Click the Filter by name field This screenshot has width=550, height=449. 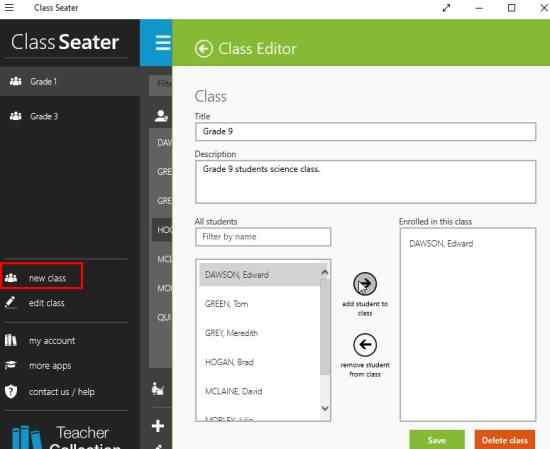coord(263,237)
